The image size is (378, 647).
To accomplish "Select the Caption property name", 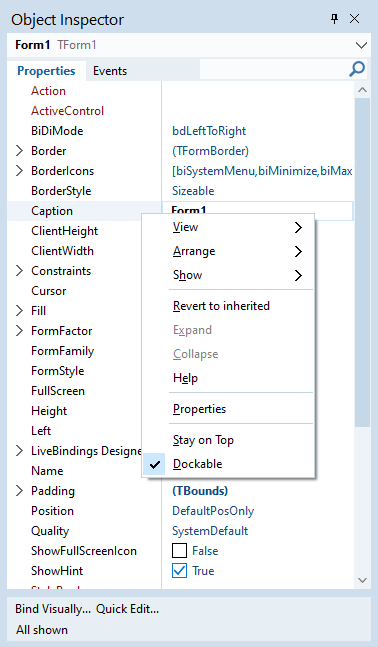I will 52,211.
